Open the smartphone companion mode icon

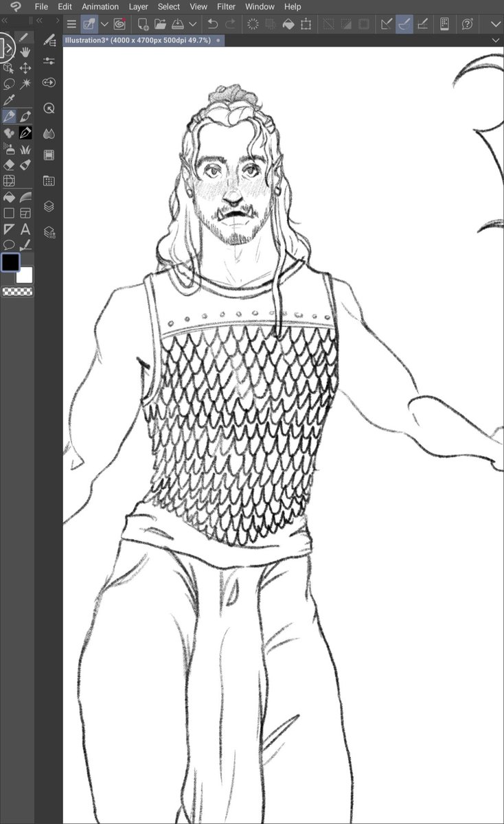point(445,24)
